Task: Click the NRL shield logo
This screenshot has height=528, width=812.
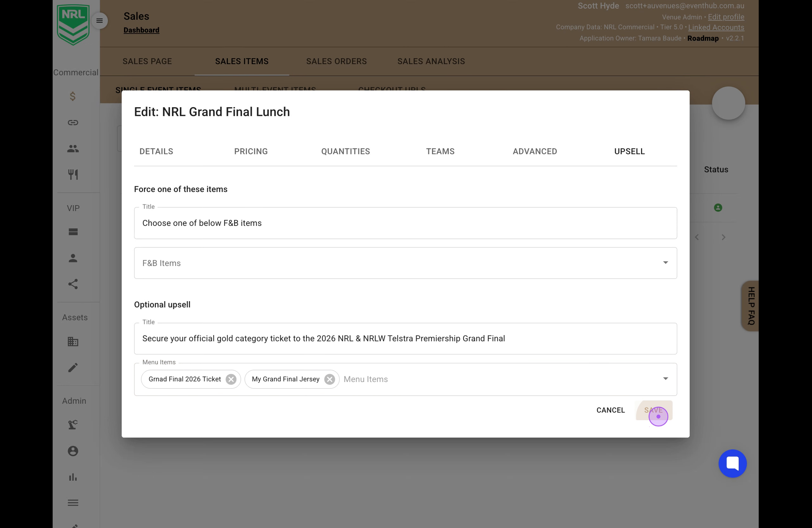Action: pyautogui.click(x=73, y=24)
